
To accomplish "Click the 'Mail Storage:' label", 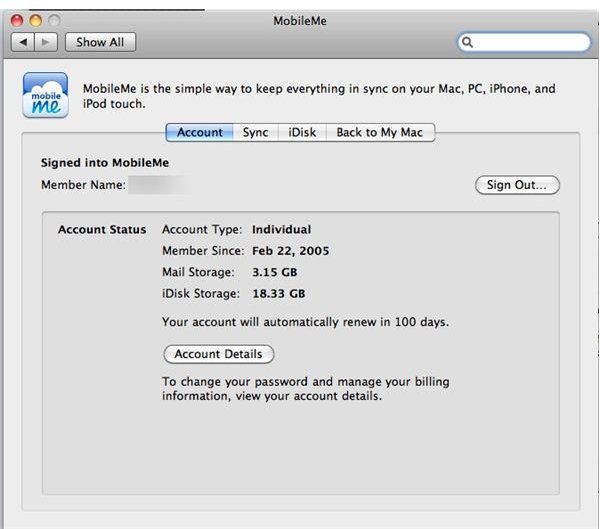I will tap(198, 272).
